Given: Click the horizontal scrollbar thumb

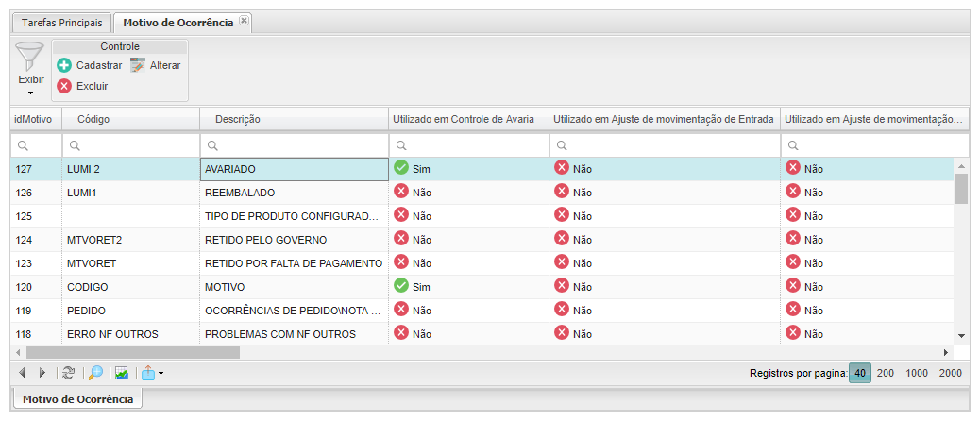Looking at the screenshot, I should 127,352.
